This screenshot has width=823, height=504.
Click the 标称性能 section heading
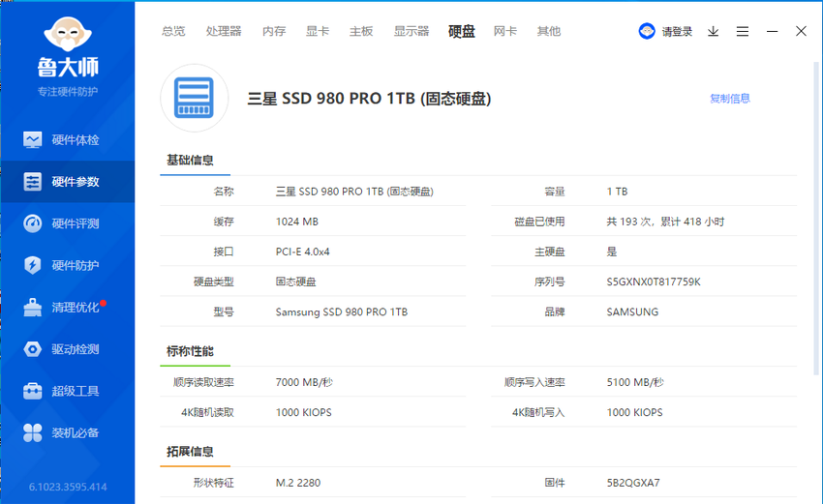point(190,351)
